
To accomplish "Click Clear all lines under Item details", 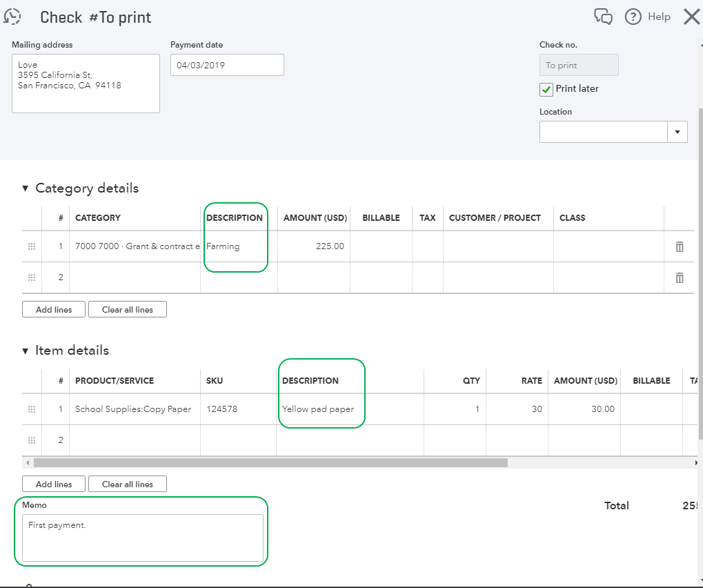I will [127, 484].
